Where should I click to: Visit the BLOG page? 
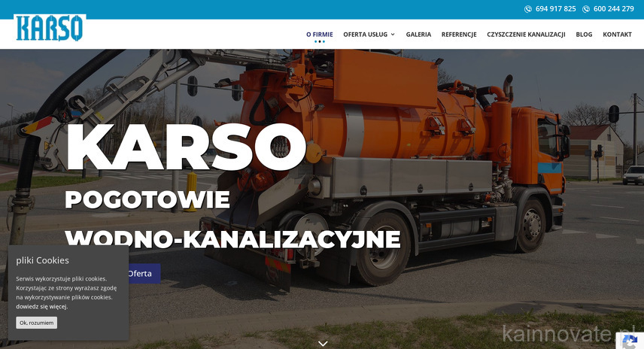(x=584, y=35)
